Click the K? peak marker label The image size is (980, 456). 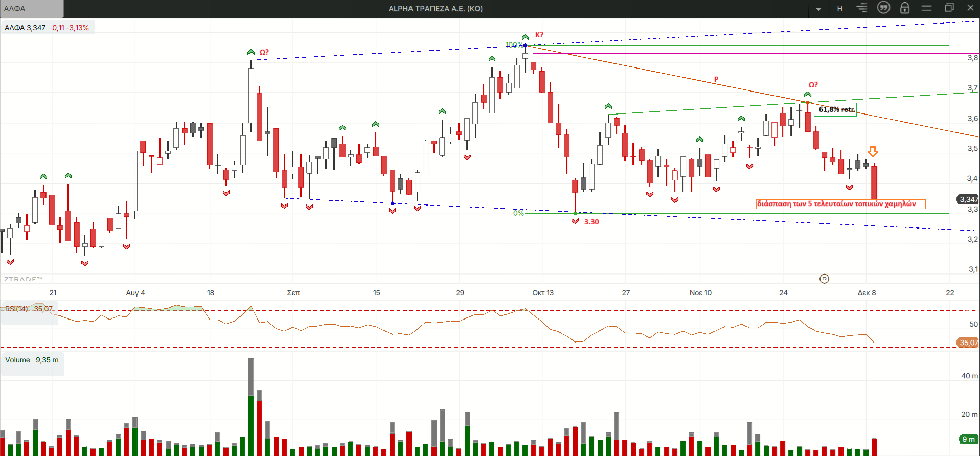click(539, 35)
